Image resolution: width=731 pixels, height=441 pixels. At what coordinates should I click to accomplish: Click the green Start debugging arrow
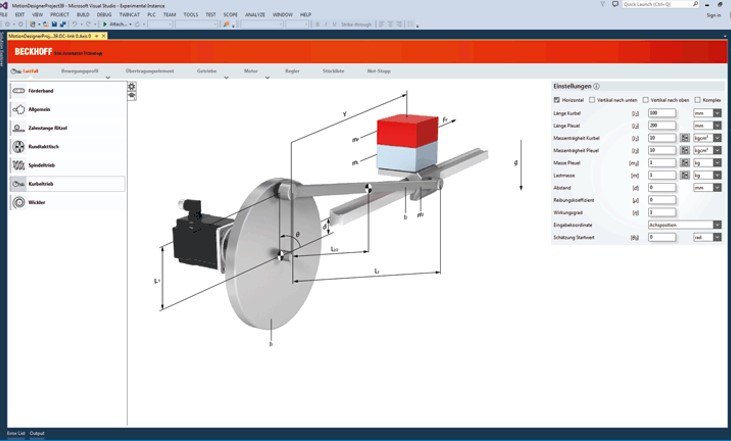pos(105,23)
